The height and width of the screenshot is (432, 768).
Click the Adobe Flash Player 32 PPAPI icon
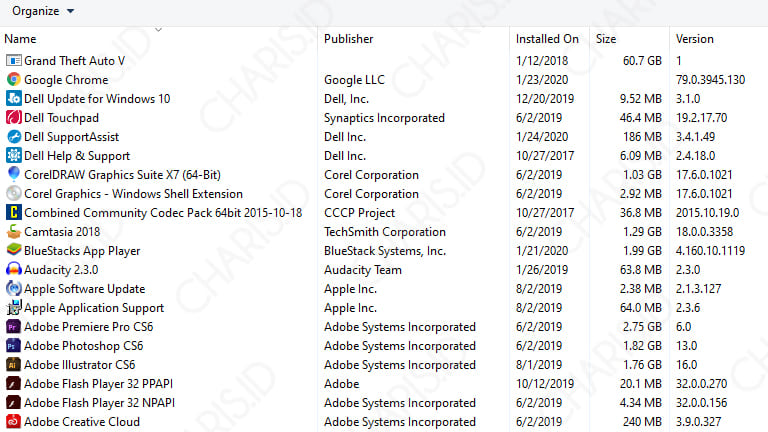pos(13,384)
